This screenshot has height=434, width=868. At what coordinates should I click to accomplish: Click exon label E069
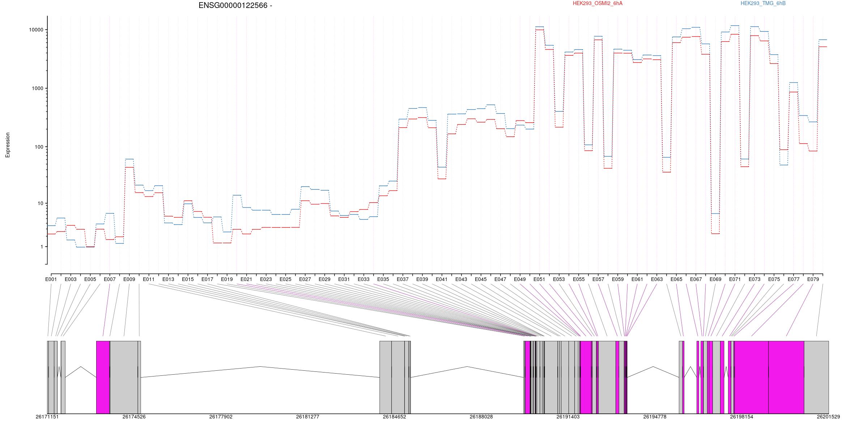click(715, 279)
